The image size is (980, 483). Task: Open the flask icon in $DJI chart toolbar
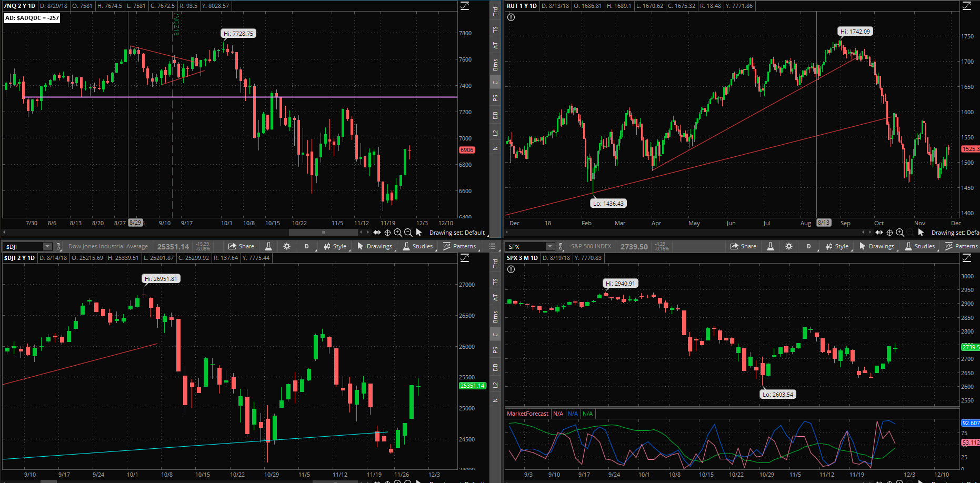[x=268, y=246]
